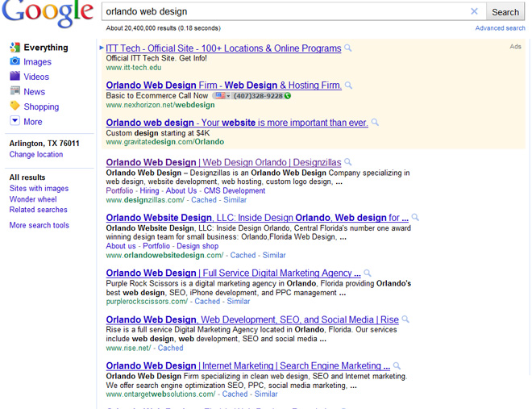Open Advanced search link
Viewport: 532px width, 409px height.
[x=500, y=28]
